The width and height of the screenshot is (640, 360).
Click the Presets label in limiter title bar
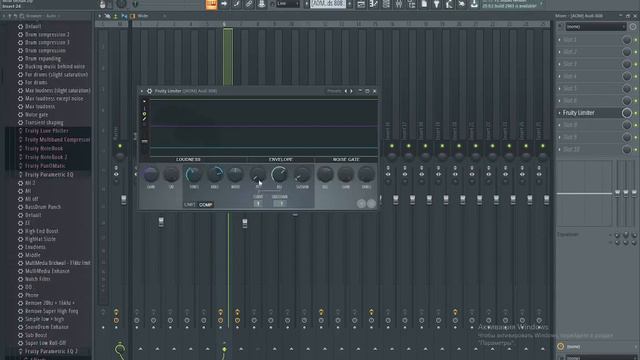click(x=334, y=91)
